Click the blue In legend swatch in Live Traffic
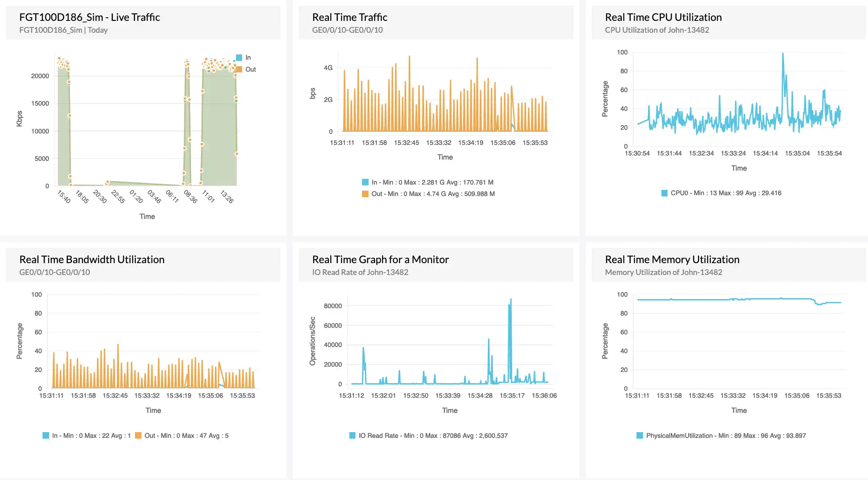The image size is (868, 480). (x=239, y=58)
